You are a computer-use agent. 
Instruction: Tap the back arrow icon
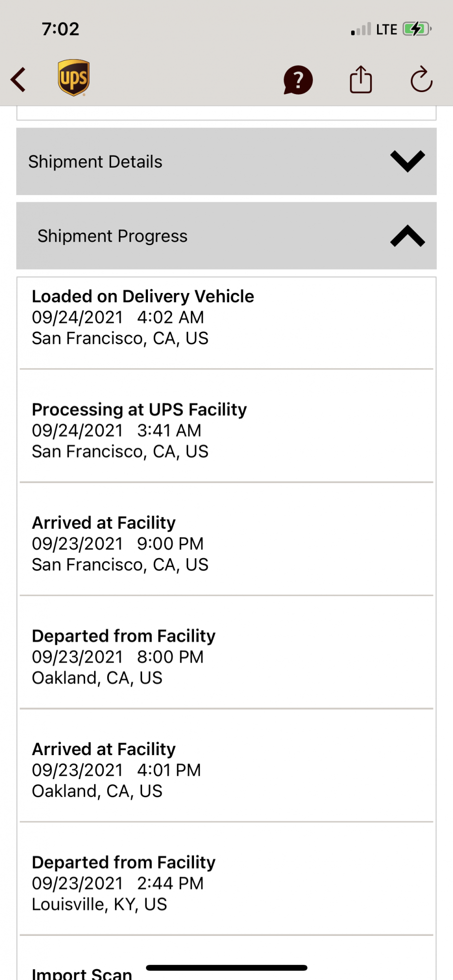[x=19, y=79]
